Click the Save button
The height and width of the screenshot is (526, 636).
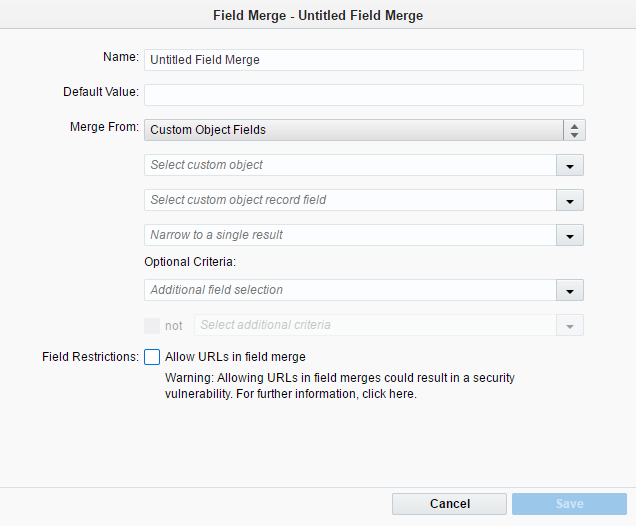[569, 504]
